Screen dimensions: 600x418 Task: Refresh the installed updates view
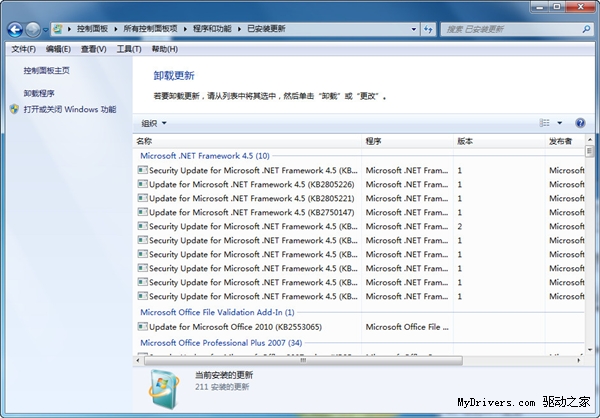[x=428, y=29]
